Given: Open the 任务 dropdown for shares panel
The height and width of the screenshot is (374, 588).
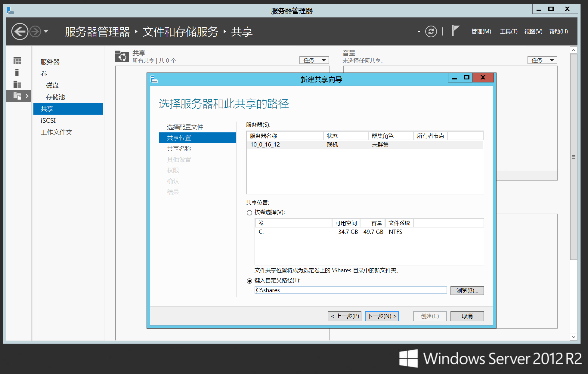Looking at the screenshot, I should pyautogui.click(x=314, y=60).
